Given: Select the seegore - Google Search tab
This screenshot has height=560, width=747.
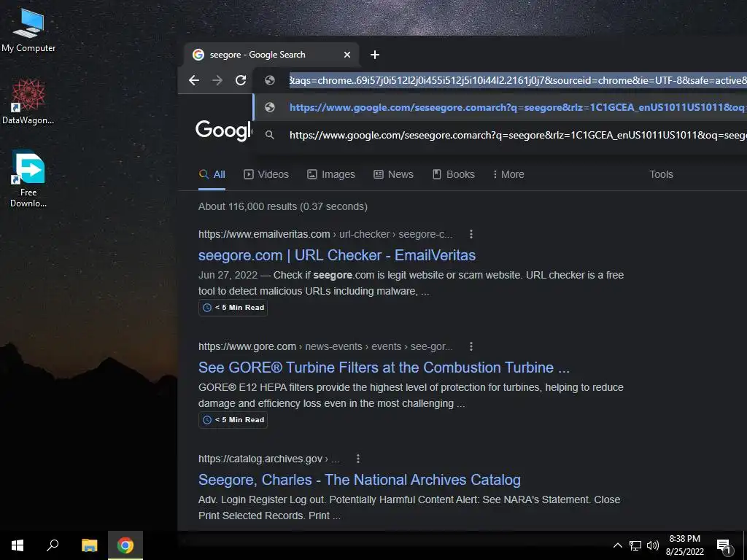Looking at the screenshot, I should 272,55.
